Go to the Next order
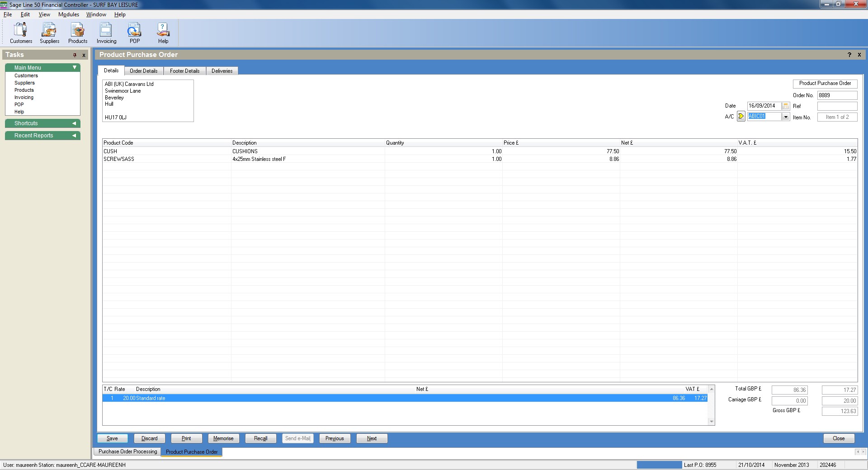The image size is (868, 470). pos(372,438)
